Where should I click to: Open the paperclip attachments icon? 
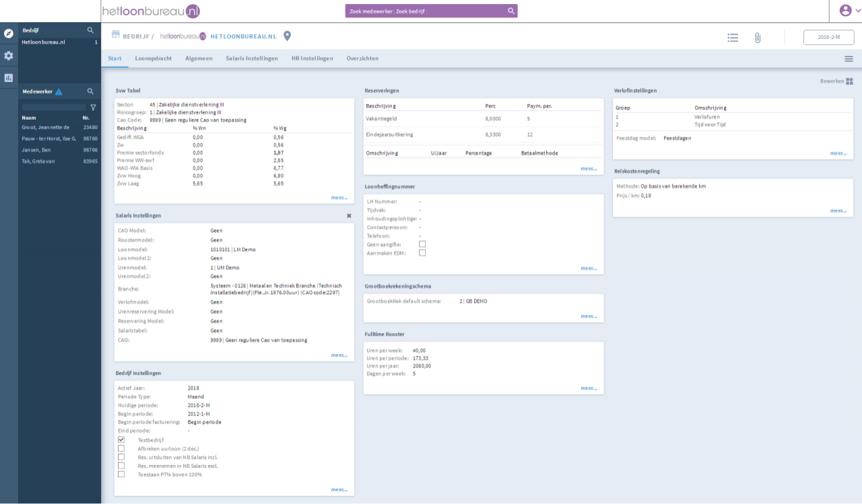click(757, 38)
